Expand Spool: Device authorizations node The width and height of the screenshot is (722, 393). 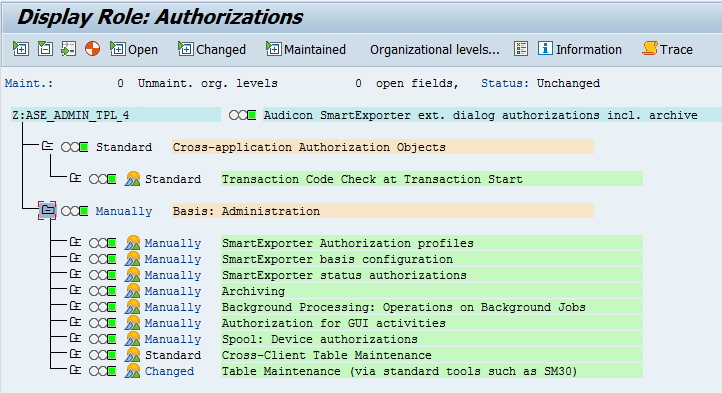[76, 339]
